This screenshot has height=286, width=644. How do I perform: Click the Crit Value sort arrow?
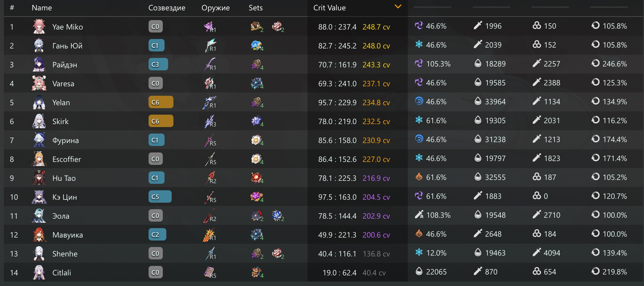[x=398, y=6]
